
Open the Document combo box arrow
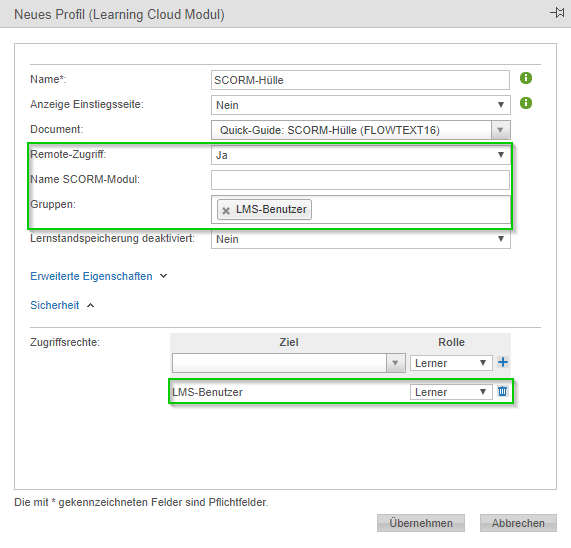(x=500, y=130)
